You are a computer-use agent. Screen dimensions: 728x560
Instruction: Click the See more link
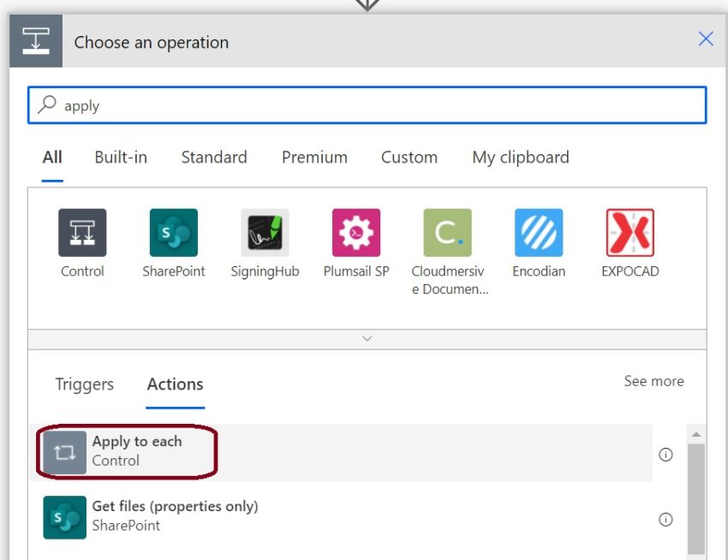click(x=653, y=381)
